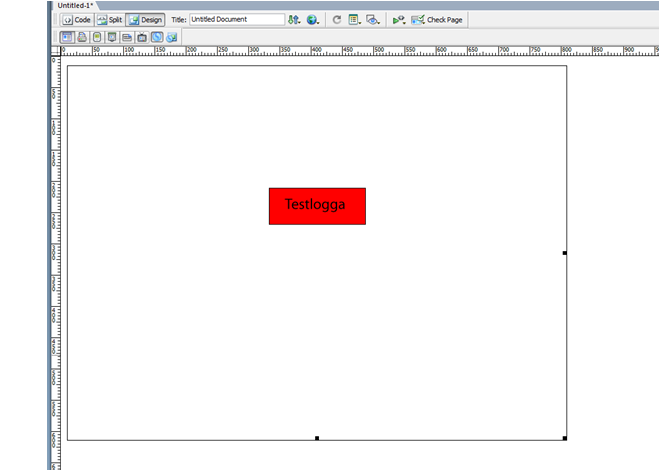
Task: Click the Title field containing Untitled Document
Action: pyautogui.click(x=237, y=19)
